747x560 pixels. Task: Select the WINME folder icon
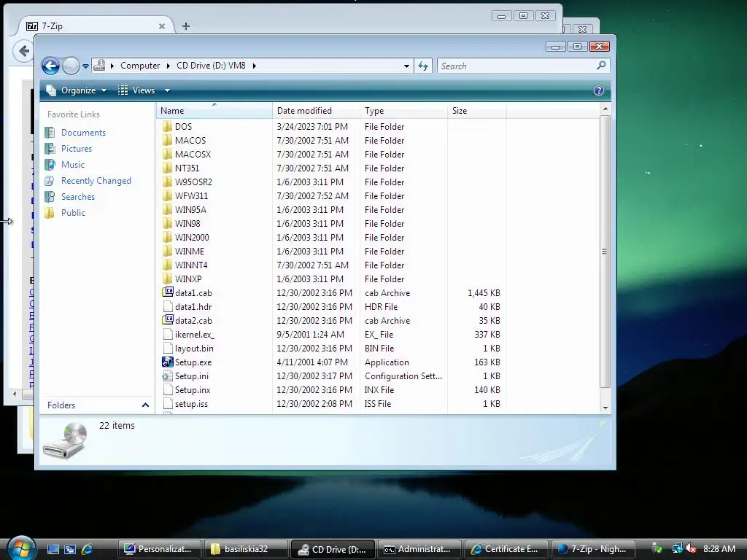[167, 251]
